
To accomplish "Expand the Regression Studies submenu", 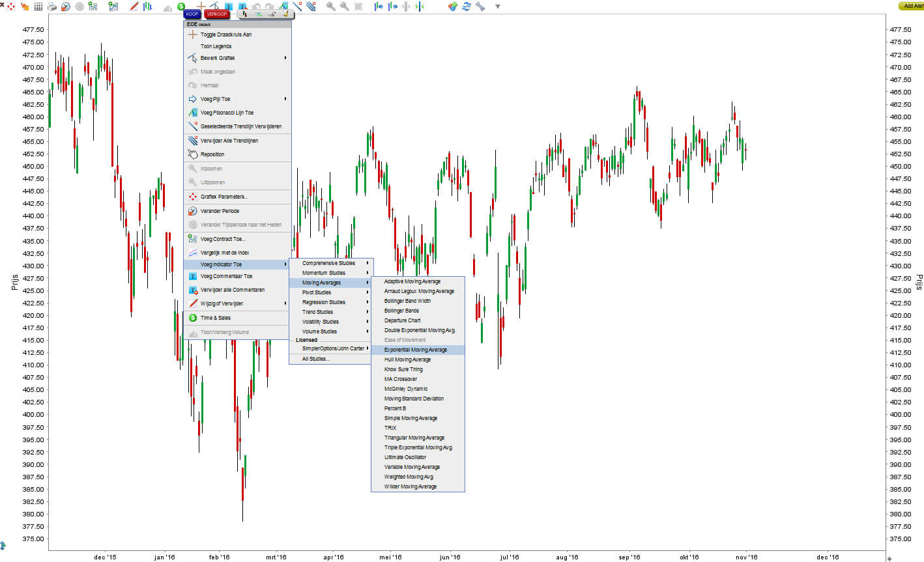I will pos(331,302).
